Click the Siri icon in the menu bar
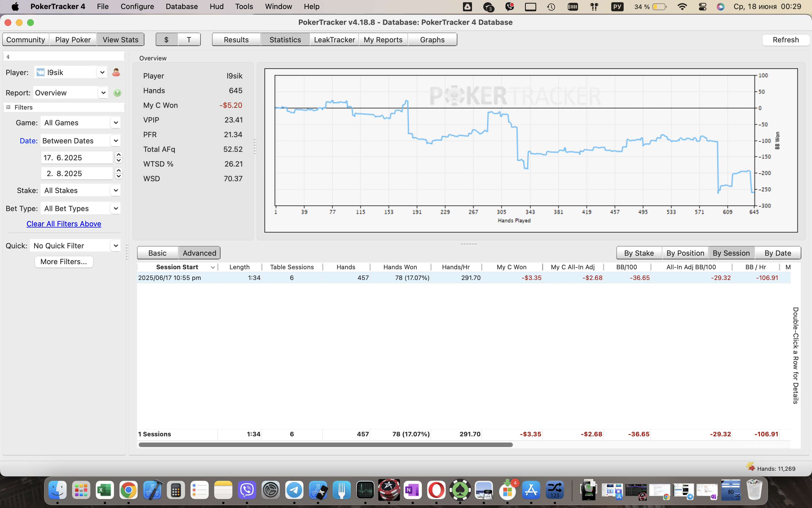The width and height of the screenshot is (812, 508). pos(720,7)
